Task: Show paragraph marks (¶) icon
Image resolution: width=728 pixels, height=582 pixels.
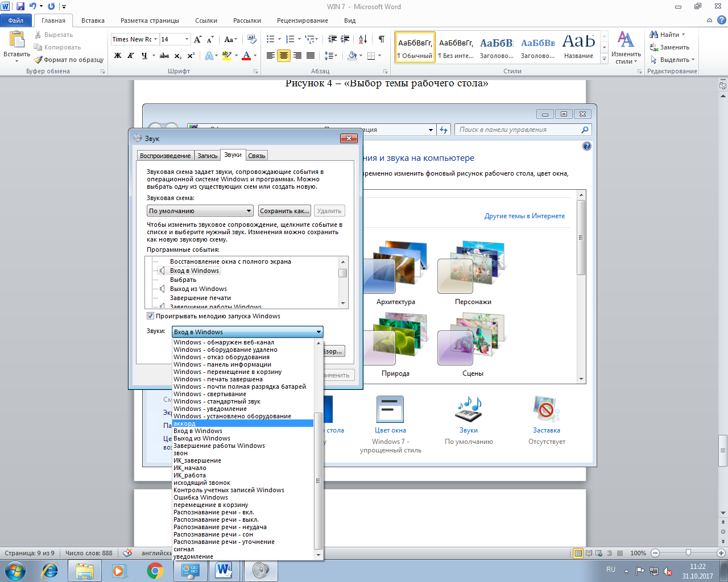Action: [x=381, y=39]
